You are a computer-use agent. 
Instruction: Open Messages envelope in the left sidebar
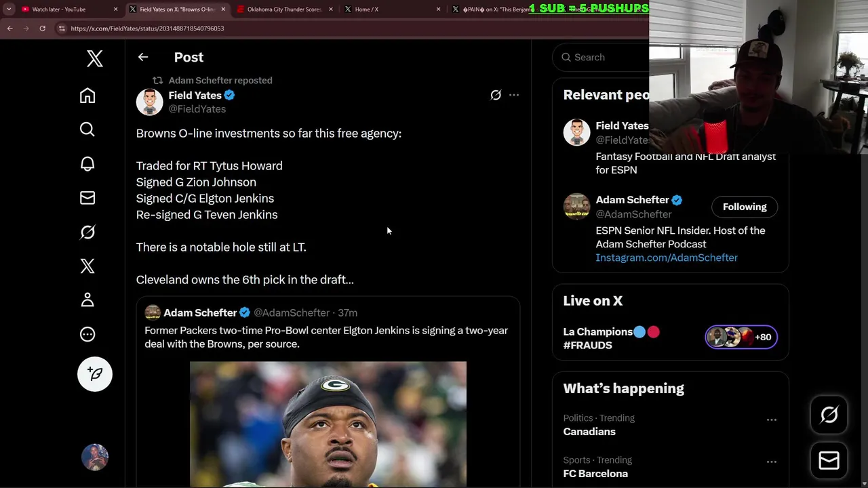pyautogui.click(x=87, y=198)
